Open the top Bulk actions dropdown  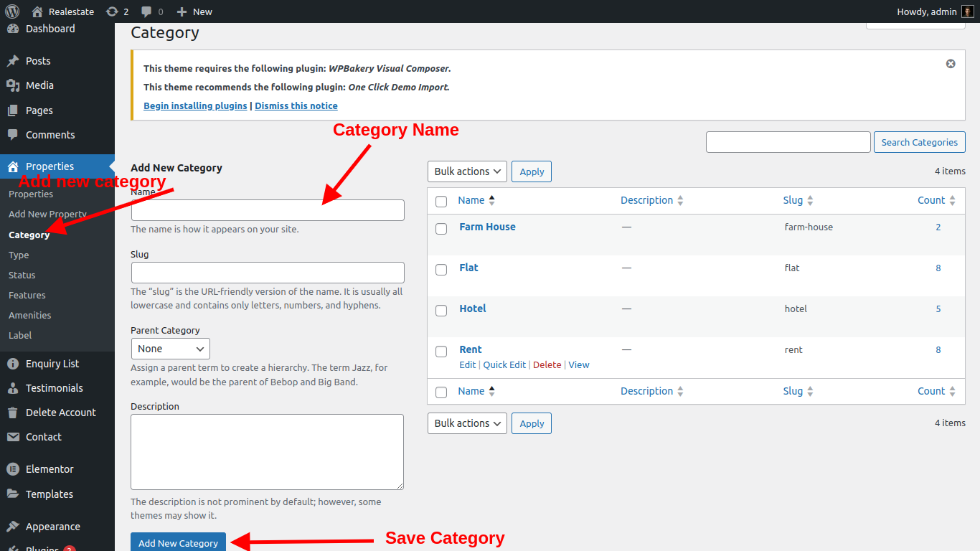(x=467, y=171)
